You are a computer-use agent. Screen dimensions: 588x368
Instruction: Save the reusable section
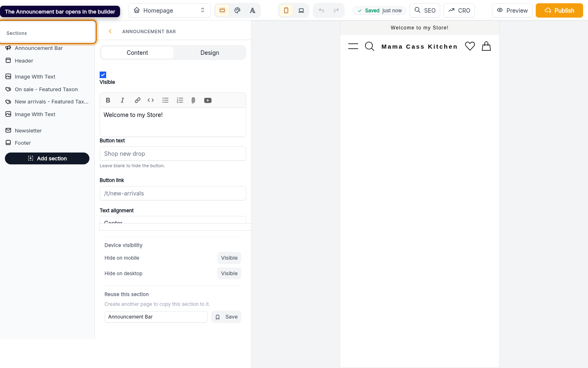click(226, 317)
